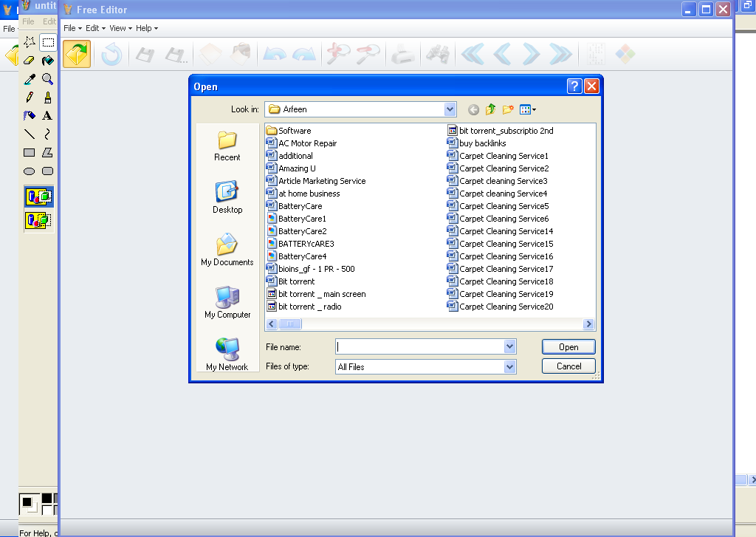This screenshot has width=756, height=537.
Task: Select the AC Motor Repair file
Action: [x=307, y=143]
